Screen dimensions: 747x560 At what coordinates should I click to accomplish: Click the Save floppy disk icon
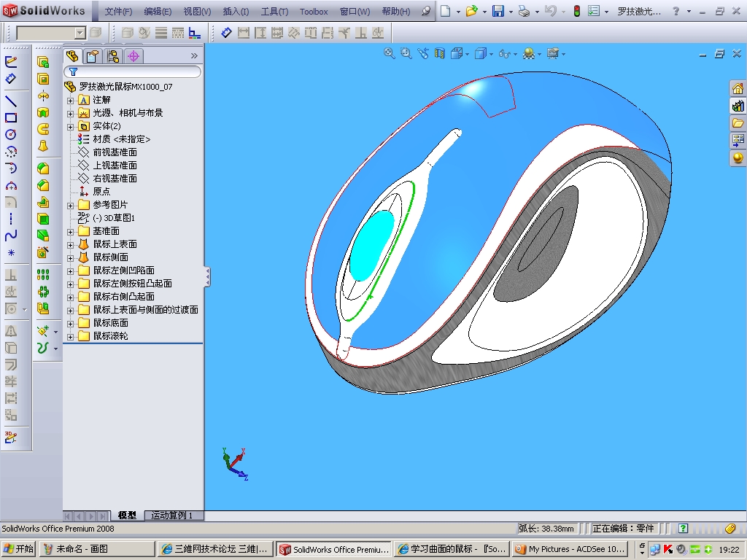498,11
